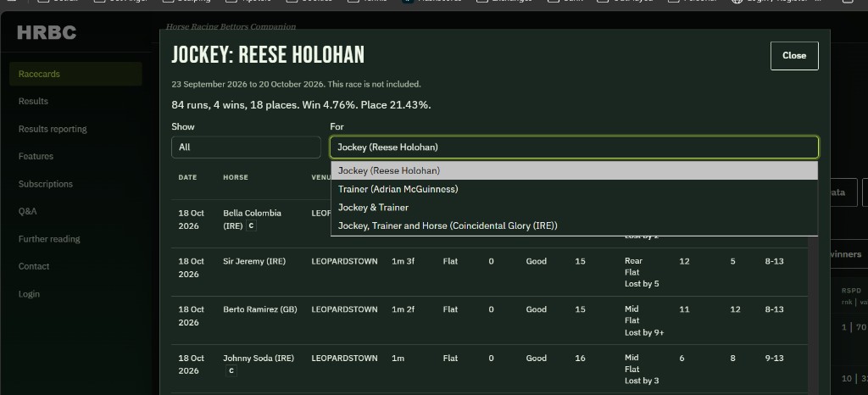Click the 18 Oct 2026 date in Sir Jeremy row
Viewport: 868px width, 395px height.
(191, 268)
